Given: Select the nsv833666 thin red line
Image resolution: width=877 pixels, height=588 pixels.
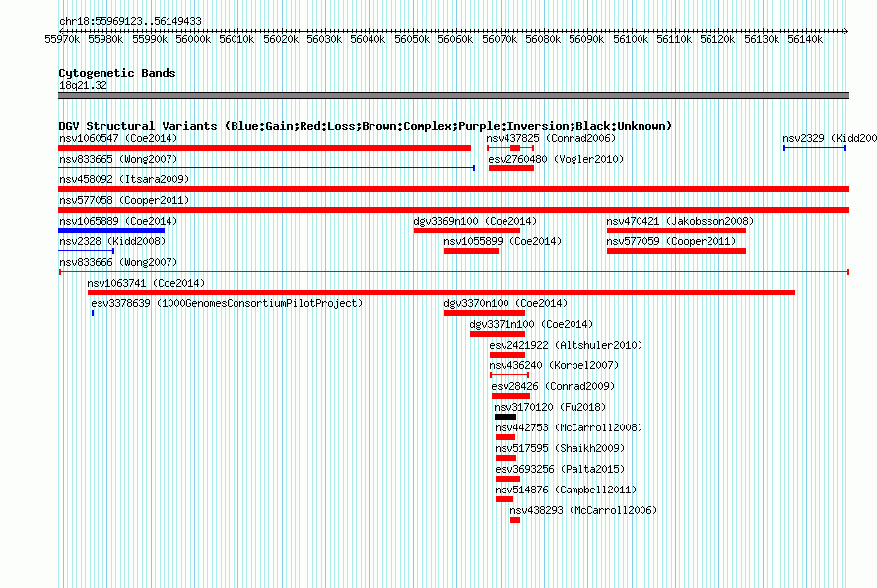Looking at the screenshot, I should pyautogui.click(x=454, y=272).
